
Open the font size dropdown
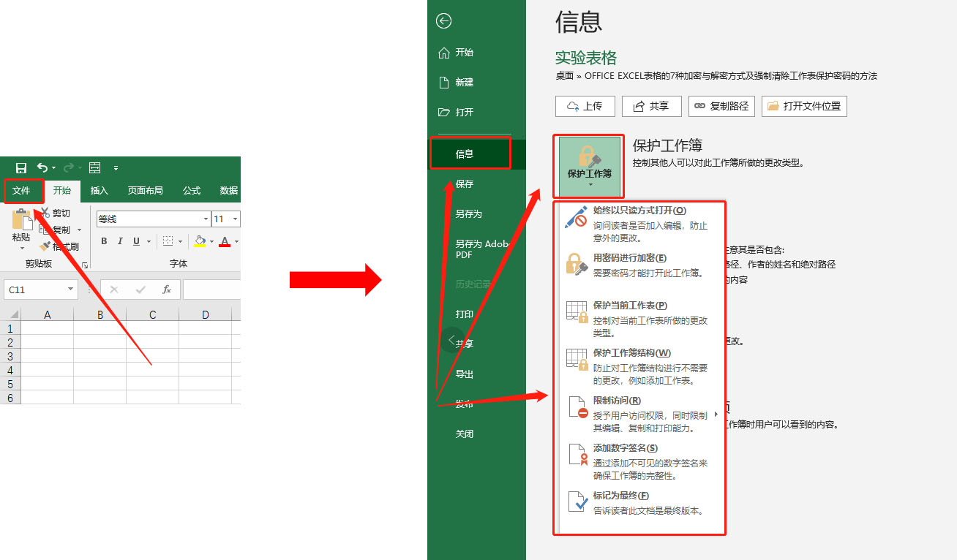pyautogui.click(x=234, y=219)
